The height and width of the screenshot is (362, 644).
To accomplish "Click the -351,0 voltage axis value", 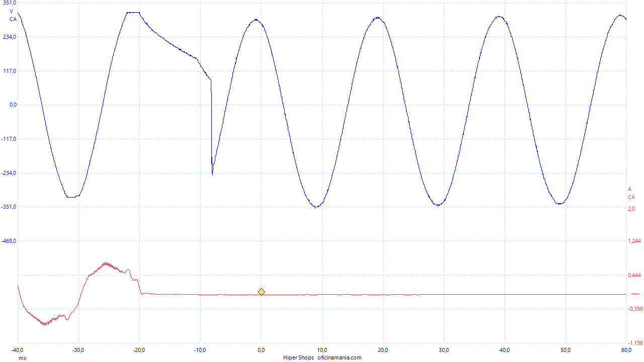I will [9, 207].
